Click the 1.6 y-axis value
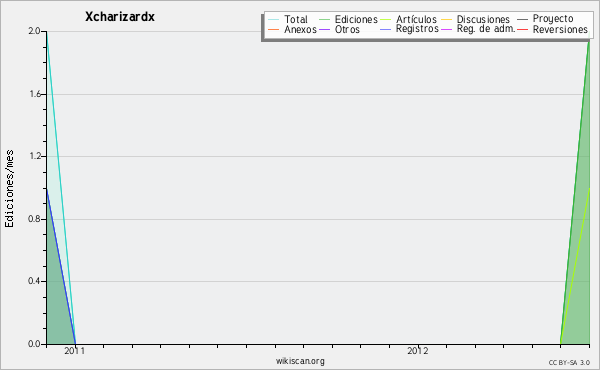Viewport: 600px width, 370px height. (35, 94)
